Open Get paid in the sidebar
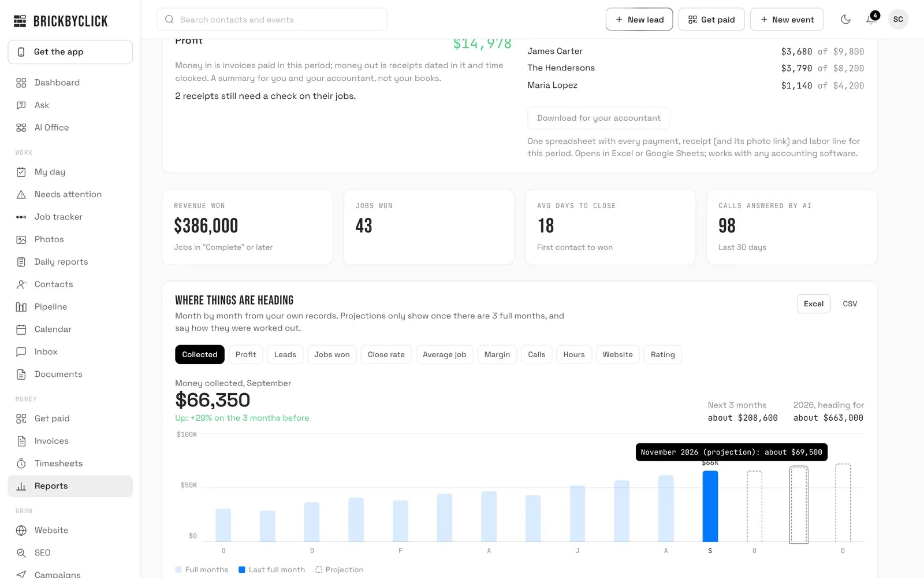The height and width of the screenshot is (578, 924). coord(70,418)
